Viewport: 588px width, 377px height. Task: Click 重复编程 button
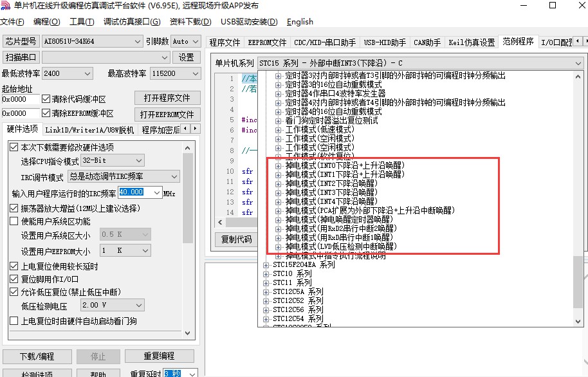[159, 356]
